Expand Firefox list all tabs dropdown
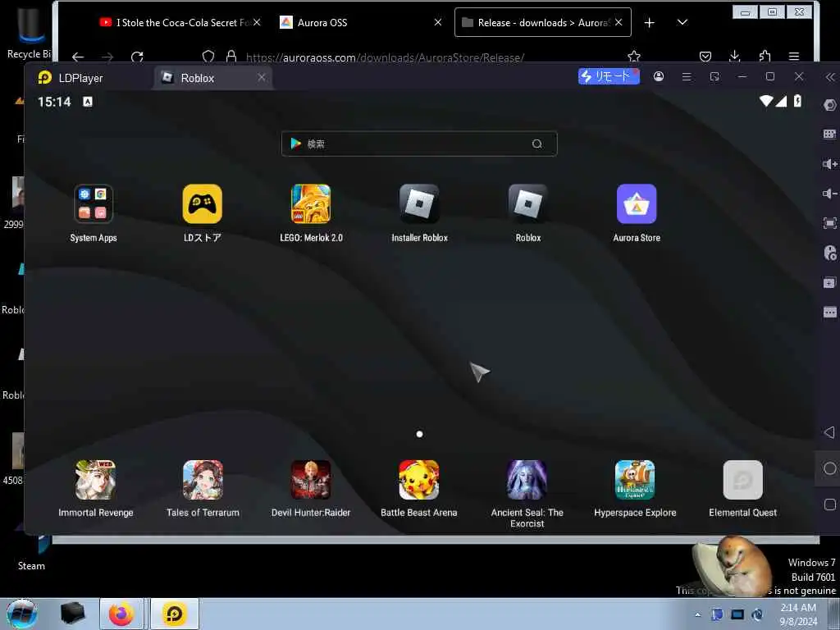The height and width of the screenshot is (630, 840). [x=682, y=22]
